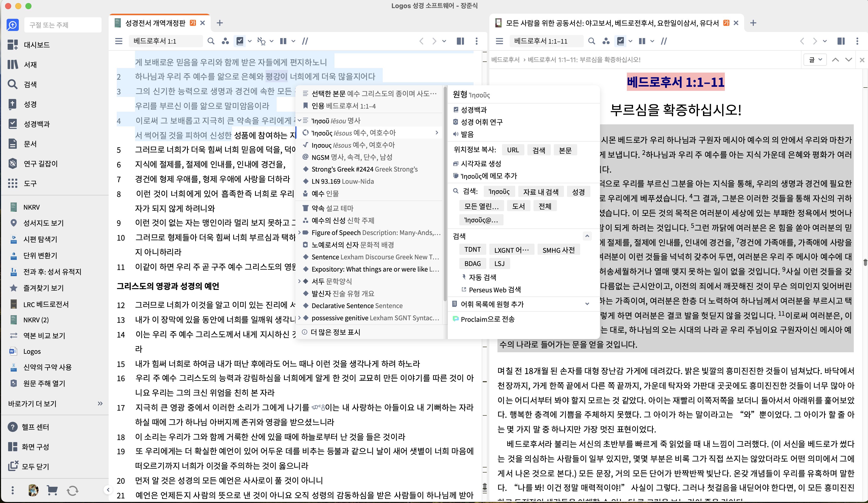This screenshot has height=503, width=868.
Task: Open left Bible panel hamburger menu
Action: 119,41
